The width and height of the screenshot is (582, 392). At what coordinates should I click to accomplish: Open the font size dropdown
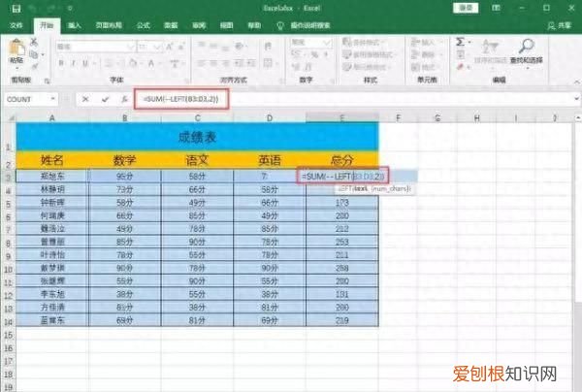point(157,47)
